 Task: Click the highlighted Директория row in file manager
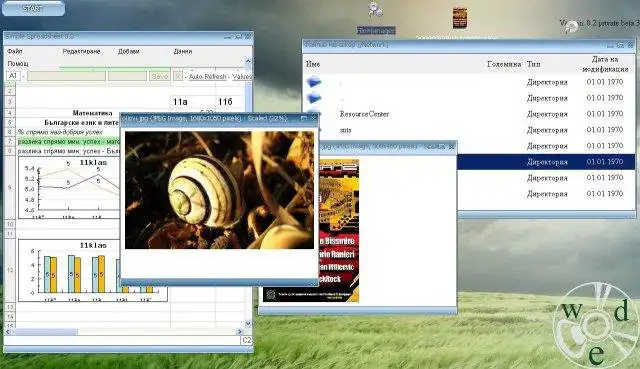click(x=546, y=162)
